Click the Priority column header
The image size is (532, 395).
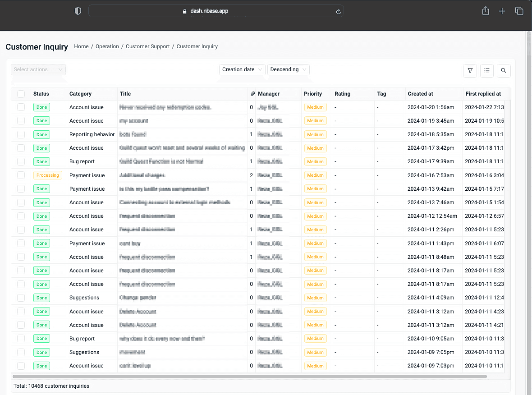(x=313, y=94)
